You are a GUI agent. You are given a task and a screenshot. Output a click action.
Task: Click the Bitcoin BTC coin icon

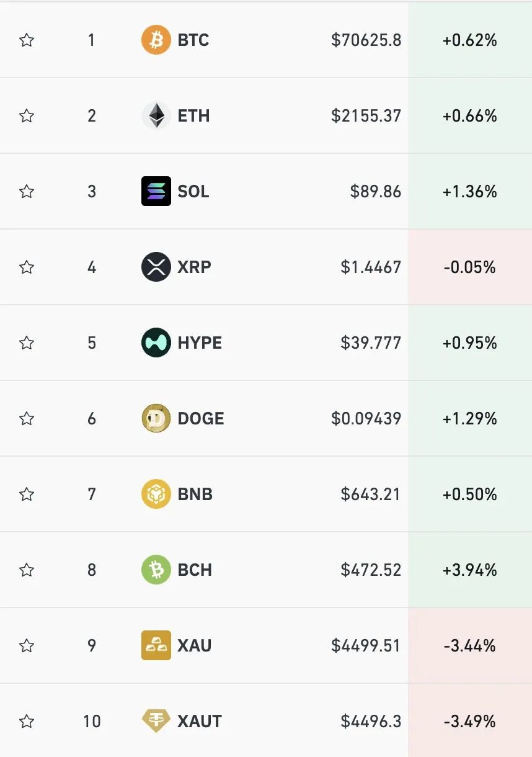coord(156,40)
